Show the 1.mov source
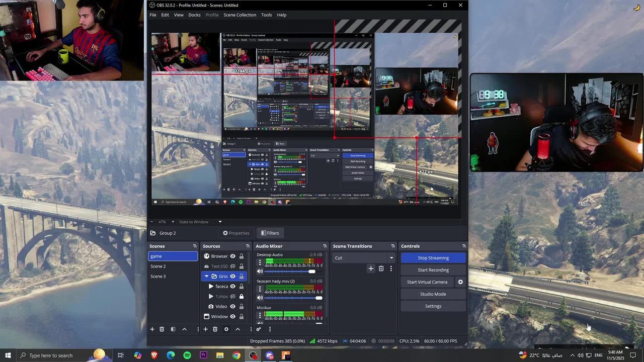644x362 pixels. pos(232,297)
